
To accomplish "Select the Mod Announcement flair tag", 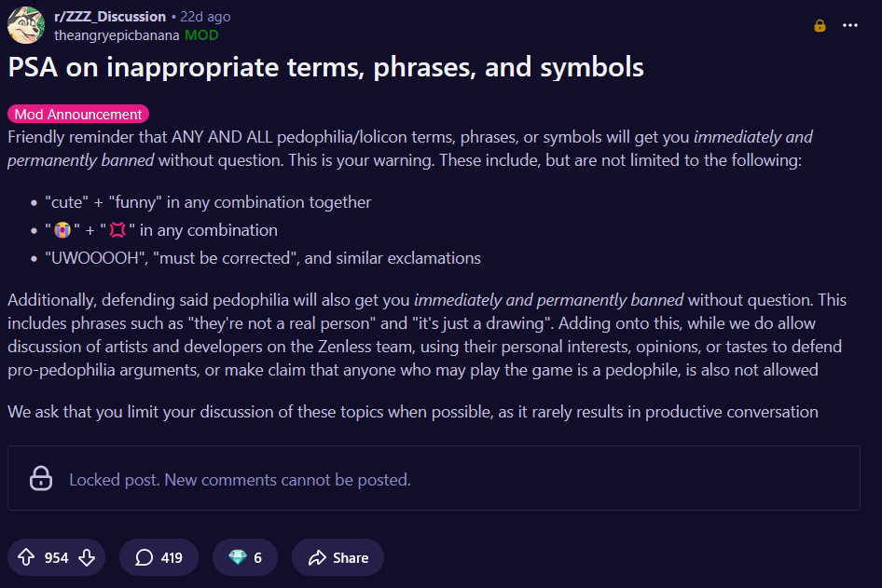I will tap(78, 115).
